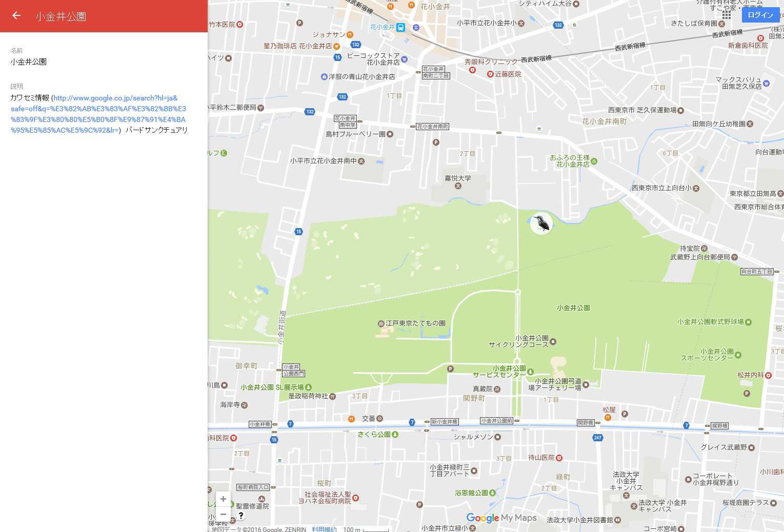Click the 小金井公園 park label on map
784x532 pixels.
(x=573, y=308)
